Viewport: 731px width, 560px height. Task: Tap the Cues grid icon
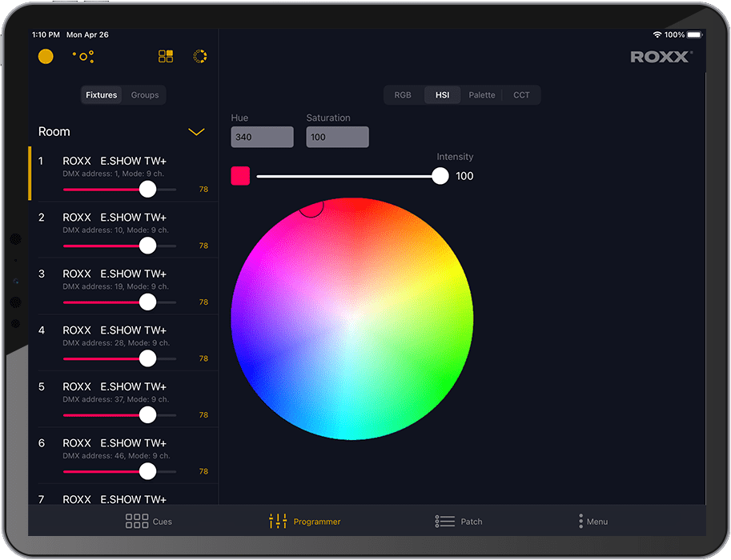[x=137, y=522]
